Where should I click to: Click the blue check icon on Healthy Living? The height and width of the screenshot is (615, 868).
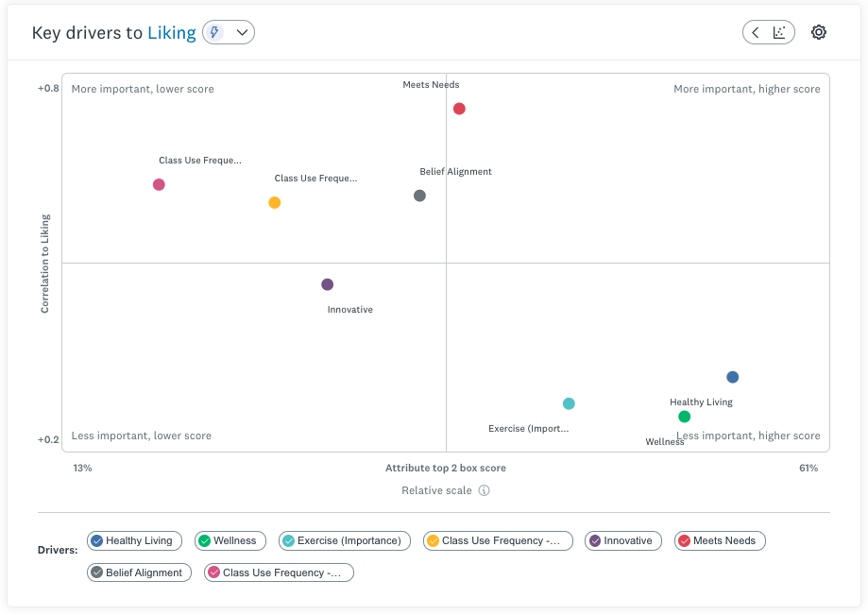click(x=98, y=540)
